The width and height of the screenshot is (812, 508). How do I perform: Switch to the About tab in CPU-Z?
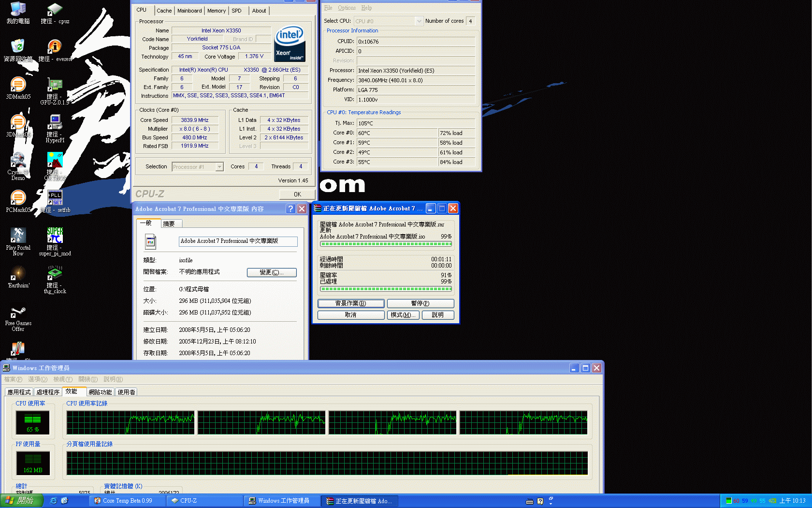click(x=259, y=11)
